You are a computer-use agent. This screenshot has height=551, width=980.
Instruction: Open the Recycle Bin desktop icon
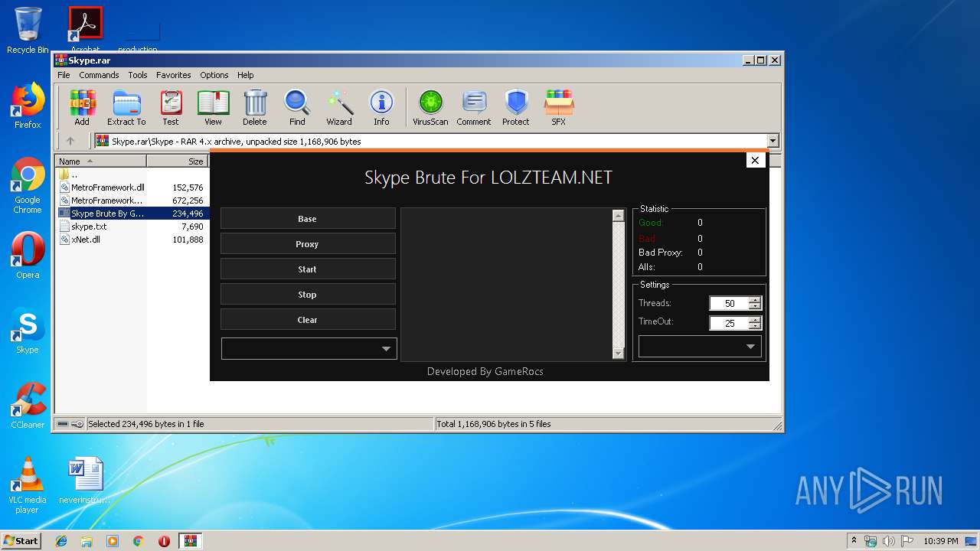(28, 31)
